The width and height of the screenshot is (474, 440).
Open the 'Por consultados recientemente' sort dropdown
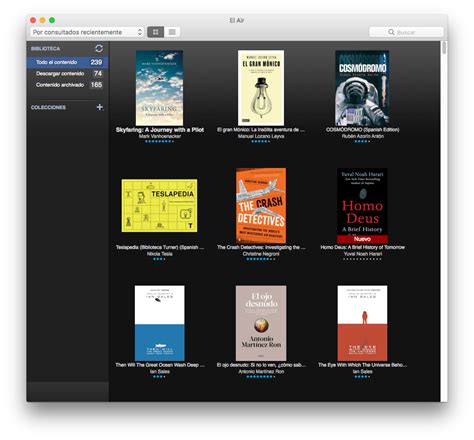pyautogui.click(x=87, y=32)
